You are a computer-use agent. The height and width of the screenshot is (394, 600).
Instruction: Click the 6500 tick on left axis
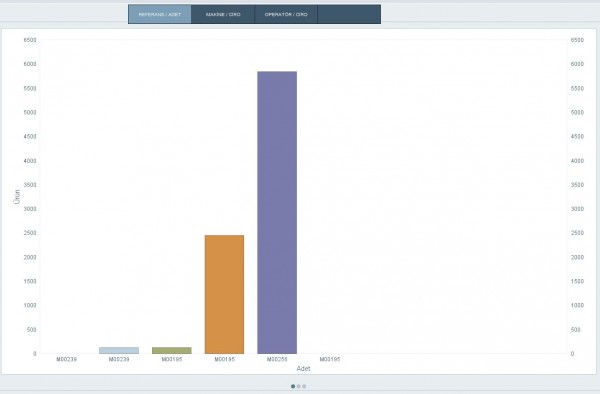pos(30,40)
